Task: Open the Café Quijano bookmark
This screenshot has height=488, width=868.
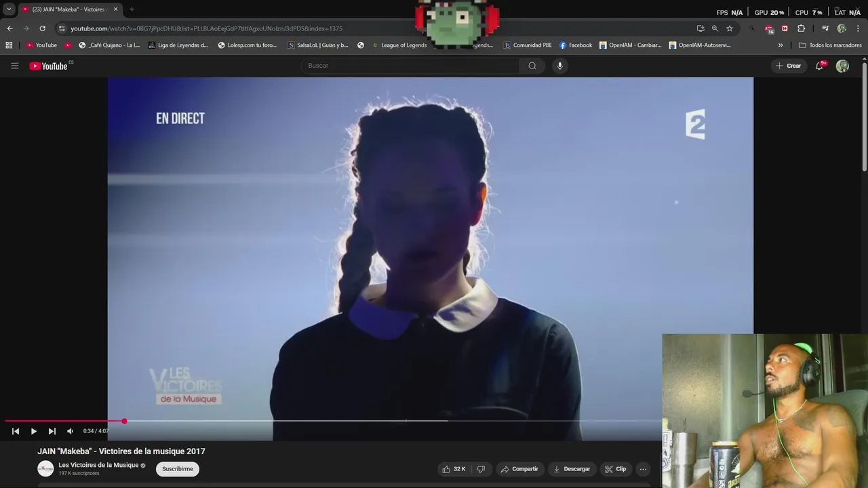Action: [109, 45]
